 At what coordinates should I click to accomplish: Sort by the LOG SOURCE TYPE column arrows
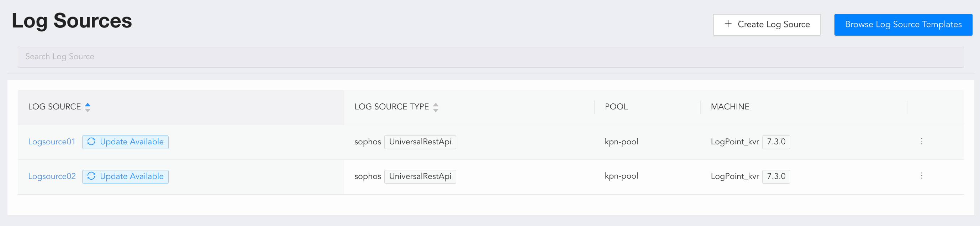coord(436,107)
